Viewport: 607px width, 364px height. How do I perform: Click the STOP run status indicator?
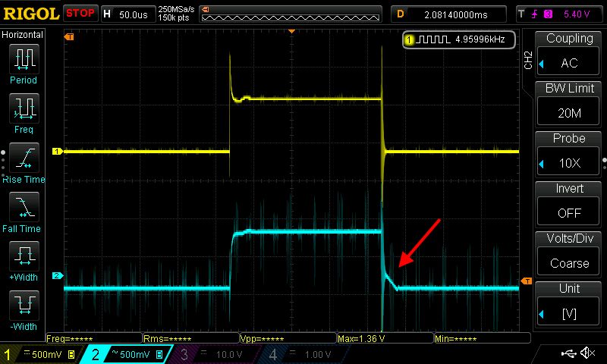point(80,13)
